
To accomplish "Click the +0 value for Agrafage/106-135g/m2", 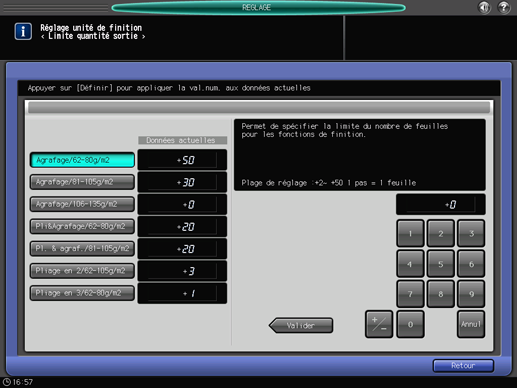I will point(182,204).
